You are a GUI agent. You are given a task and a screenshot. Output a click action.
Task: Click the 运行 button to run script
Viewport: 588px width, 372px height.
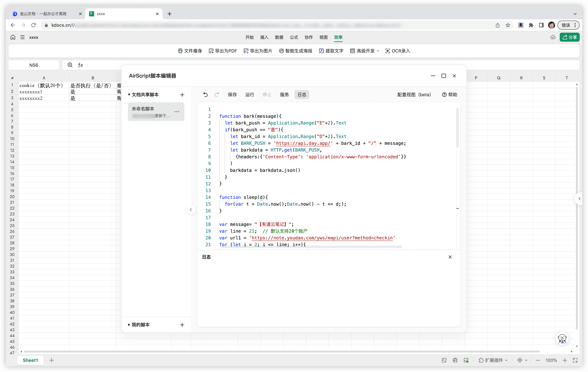[x=250, y=94]
